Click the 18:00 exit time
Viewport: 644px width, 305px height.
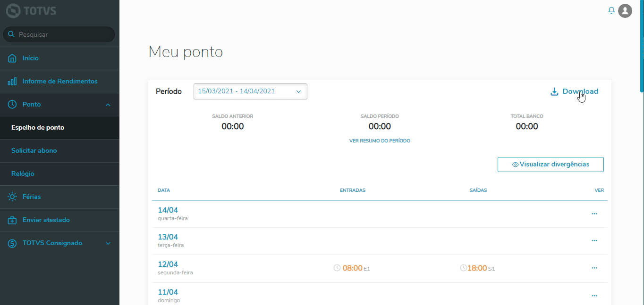(477, 268)
